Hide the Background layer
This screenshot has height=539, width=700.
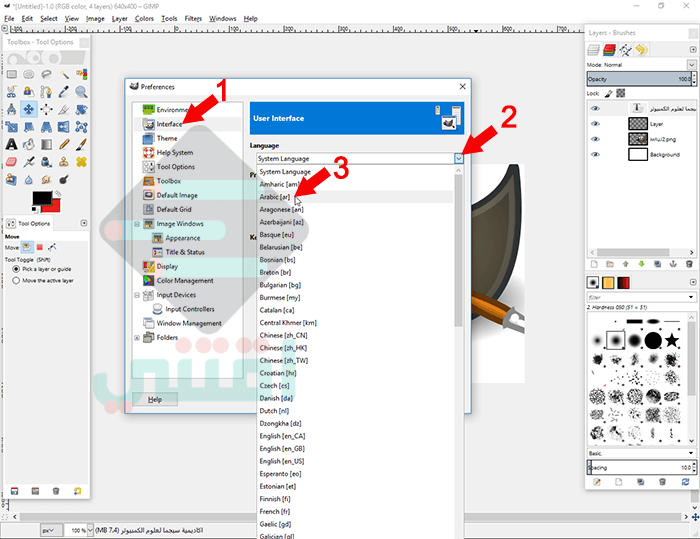[595, 154]
